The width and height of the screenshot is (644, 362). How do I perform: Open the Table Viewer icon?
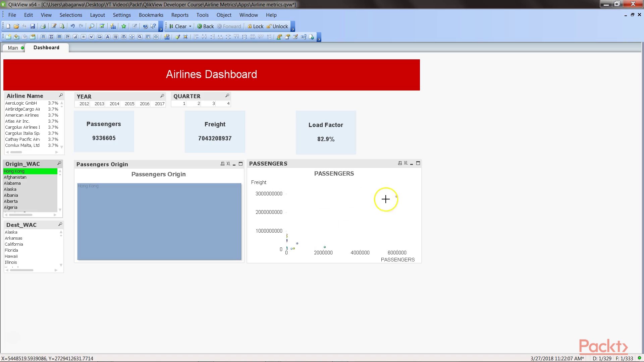click(304, 37)
